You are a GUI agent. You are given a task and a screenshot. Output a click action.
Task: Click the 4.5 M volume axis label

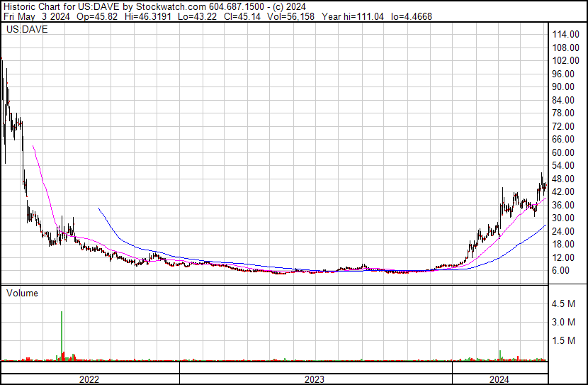tap(564, 303)
